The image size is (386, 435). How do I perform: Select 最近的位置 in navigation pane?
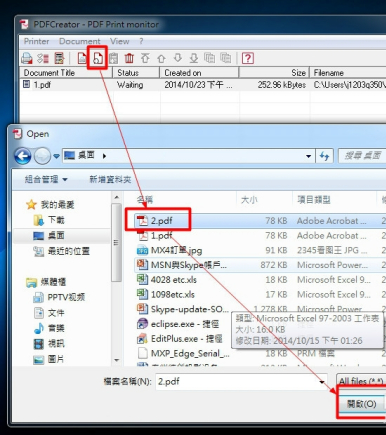point(61,251)
